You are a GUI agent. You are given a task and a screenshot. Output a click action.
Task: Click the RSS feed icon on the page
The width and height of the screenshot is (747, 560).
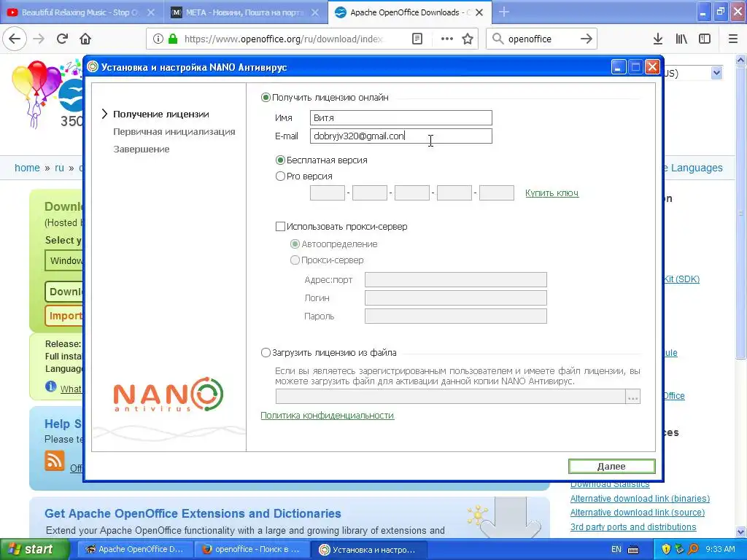click(x=54, y=461)
